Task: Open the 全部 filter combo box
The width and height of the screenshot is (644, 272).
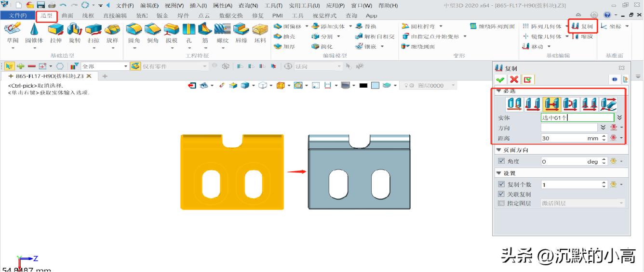Action: click(x=105, y=66)
